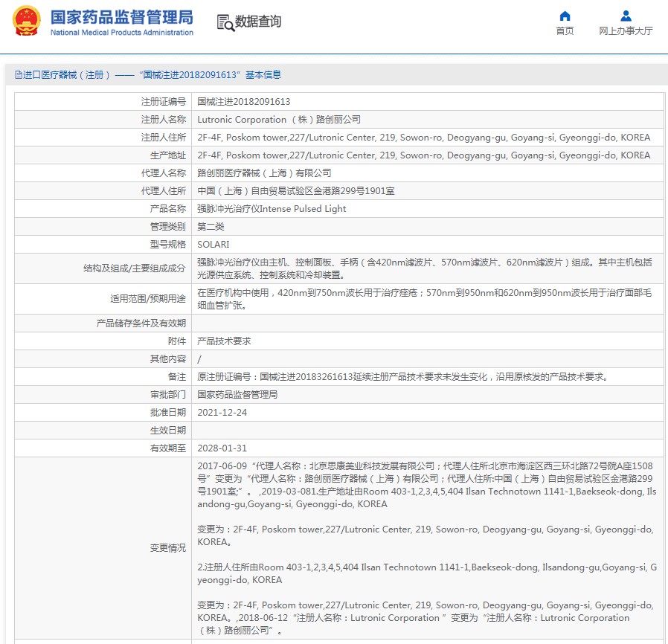
Task: Open the 产品技术要求 attachment
Action: tap(224, 341)
